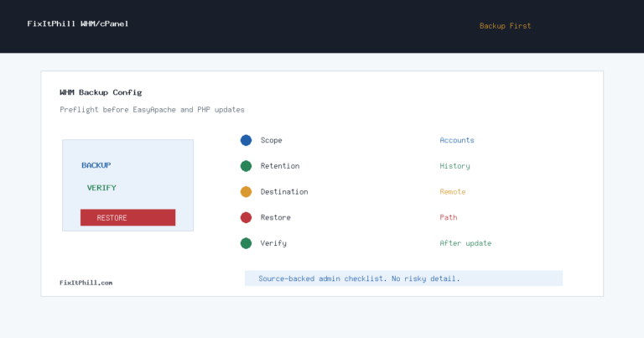Click the red RESTORE button
This screenshot has height=338, width=644.
(x=127, y=218)
